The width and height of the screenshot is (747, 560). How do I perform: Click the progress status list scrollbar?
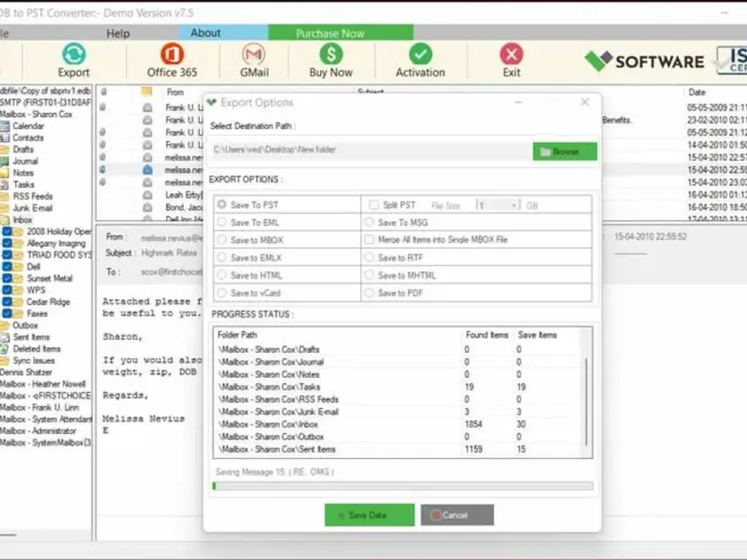(586, 402)
